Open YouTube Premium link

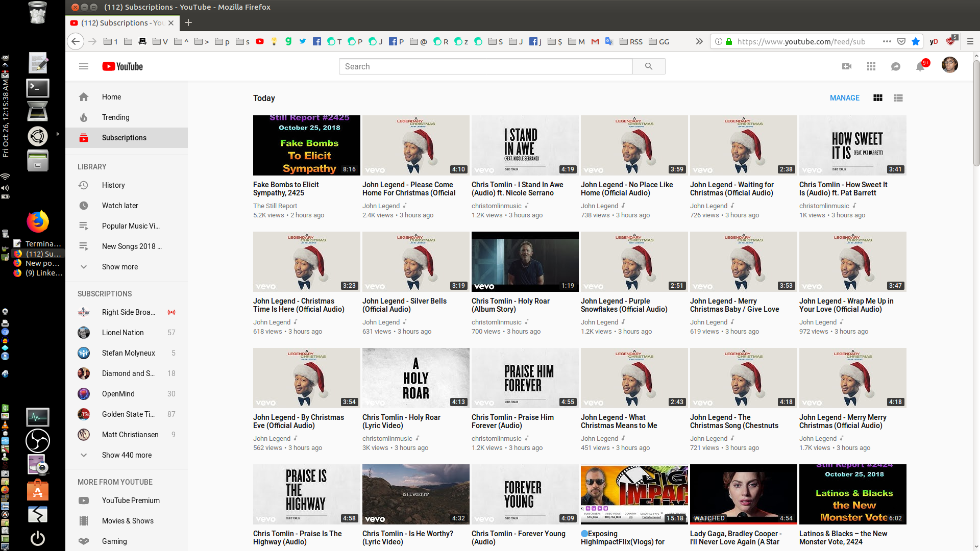pyautogui.click(x=127, y=500)
